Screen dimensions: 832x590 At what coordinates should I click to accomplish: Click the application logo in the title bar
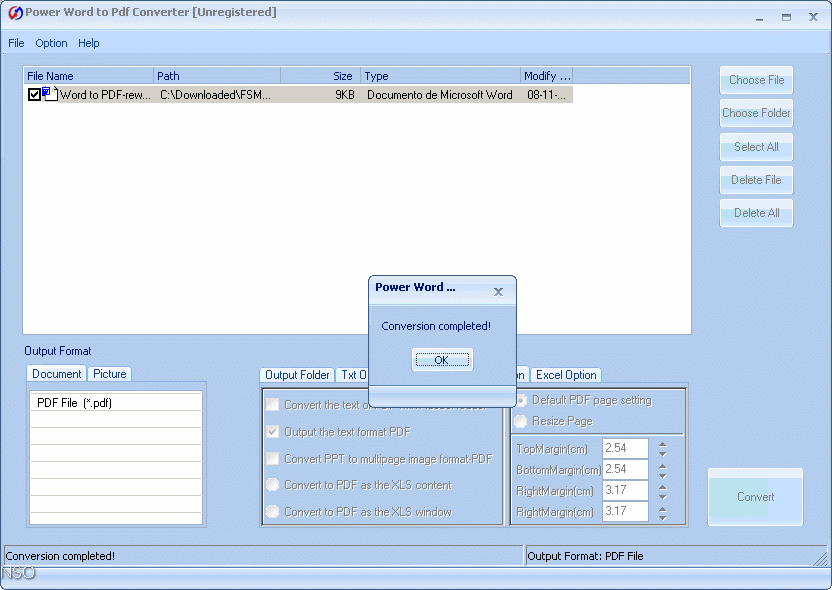pos(14,12)
